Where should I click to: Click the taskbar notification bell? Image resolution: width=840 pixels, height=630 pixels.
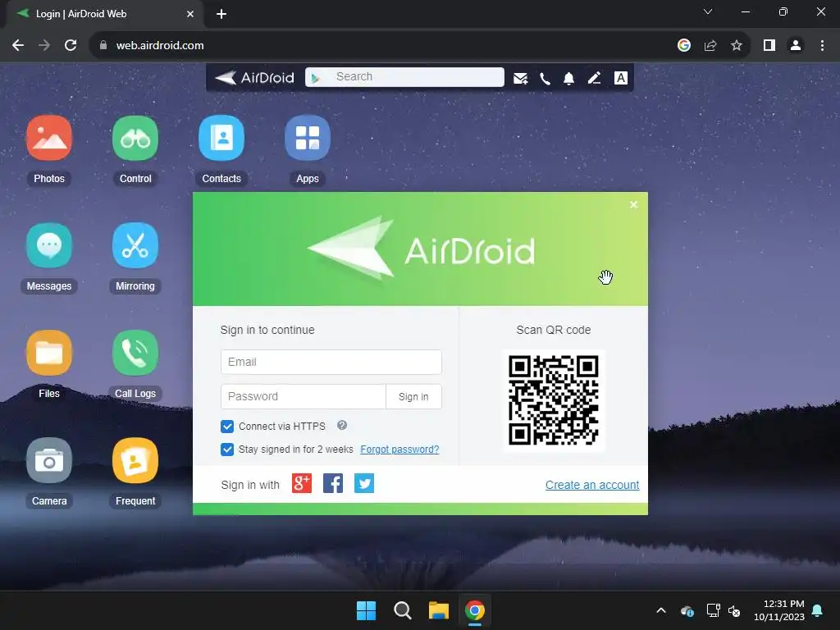pos(818,610)
